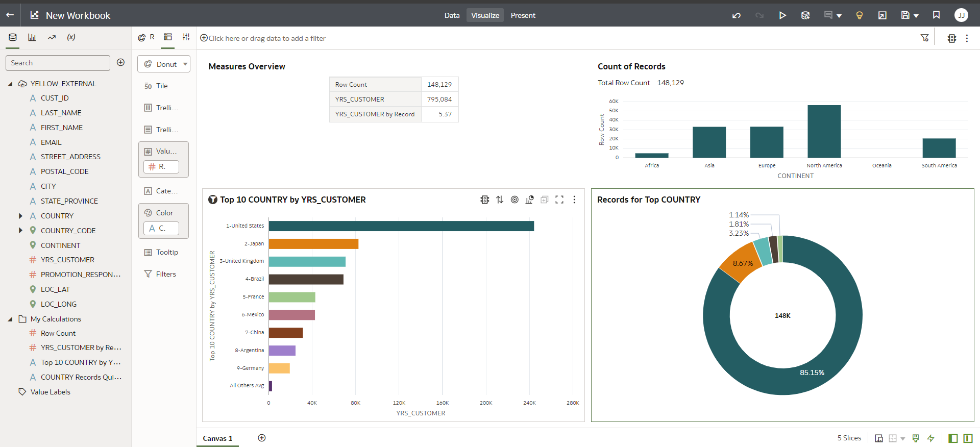Open the Tooltip section in grammar panel
980x447 pixels.
(x=161, y=252)
